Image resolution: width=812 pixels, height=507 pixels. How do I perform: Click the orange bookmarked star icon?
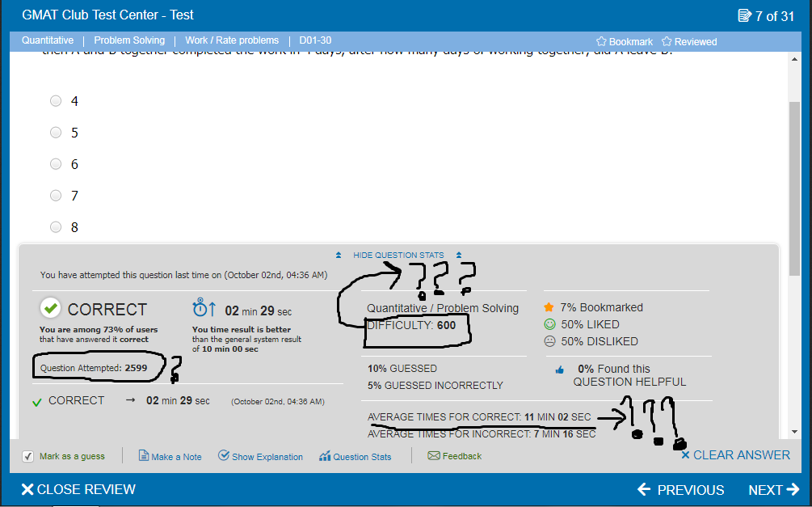tap(549, 307)
